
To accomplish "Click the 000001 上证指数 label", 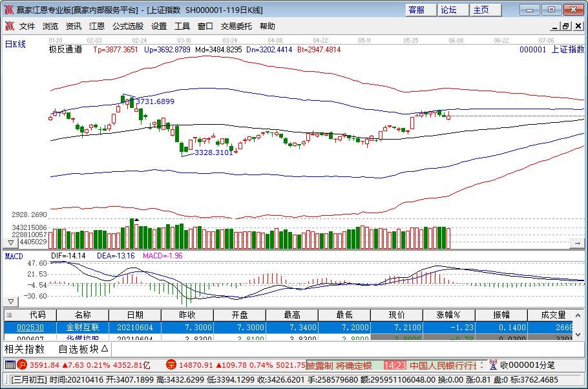I will [552, 49].
